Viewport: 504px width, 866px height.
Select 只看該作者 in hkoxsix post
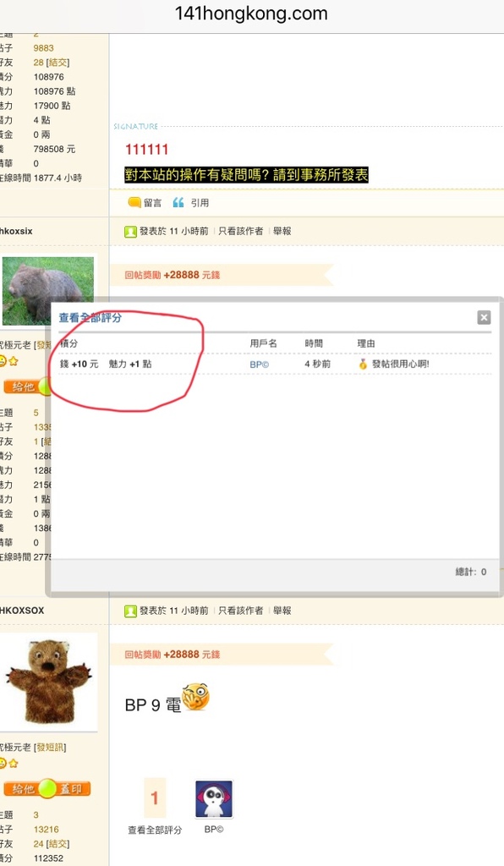(x=241, y=231)
